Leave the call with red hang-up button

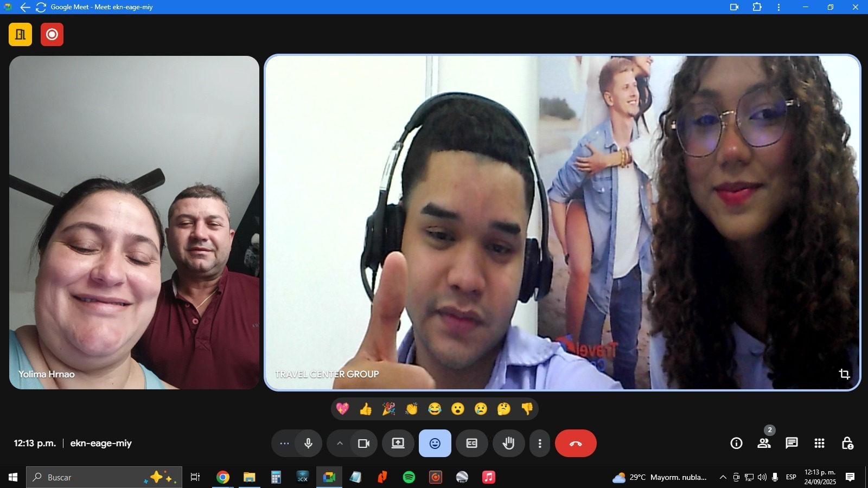point(576,444)
